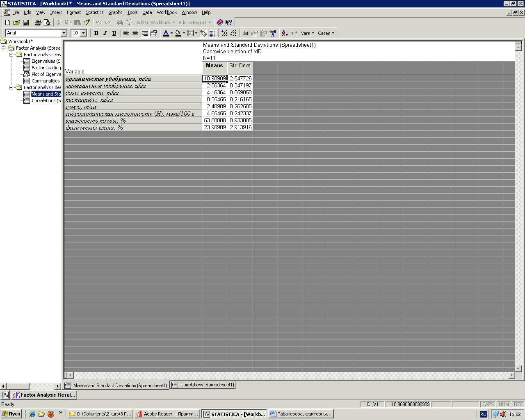Open the Format menu

click(74, 12)
